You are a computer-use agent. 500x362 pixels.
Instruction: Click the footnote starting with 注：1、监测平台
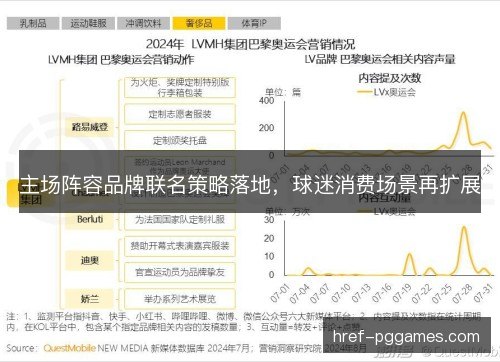244,322
